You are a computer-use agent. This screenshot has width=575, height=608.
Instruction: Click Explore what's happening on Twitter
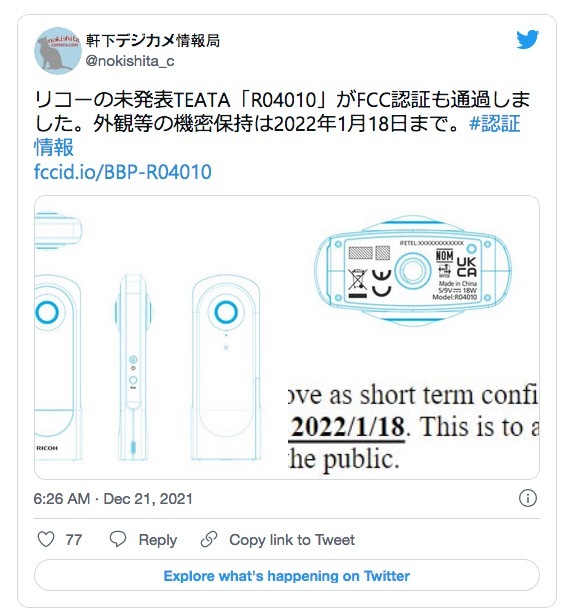tap(287, 576)
